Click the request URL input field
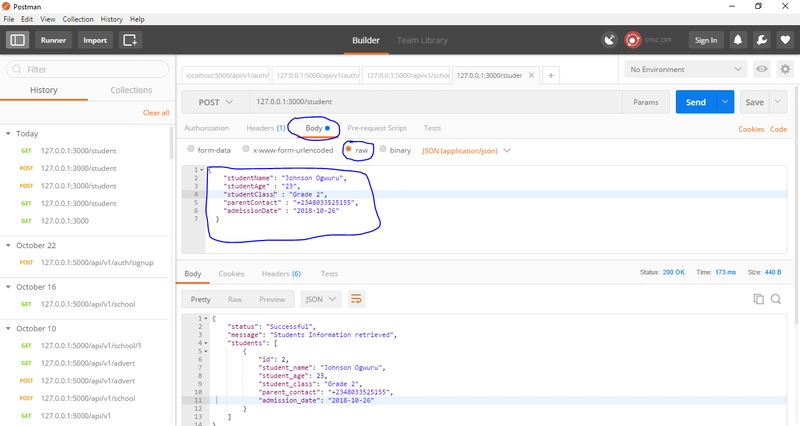Viewport: 800px width, 426px height. point(430,102)
